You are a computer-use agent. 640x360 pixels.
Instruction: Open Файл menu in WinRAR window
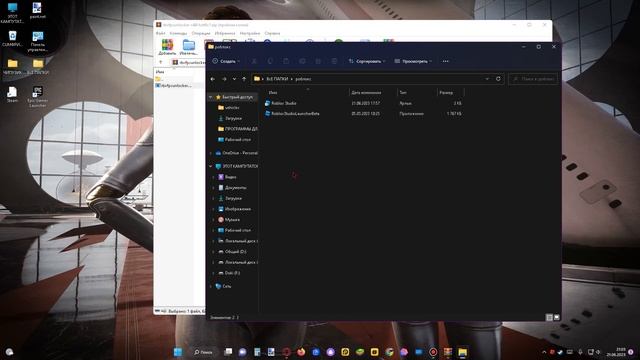point(160,33)
